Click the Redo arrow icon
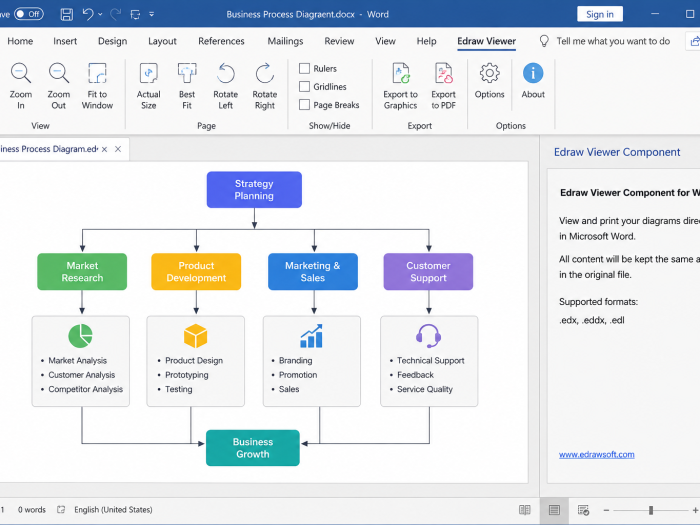The height and width of the screenshot is (525, 700). point(116,14)
